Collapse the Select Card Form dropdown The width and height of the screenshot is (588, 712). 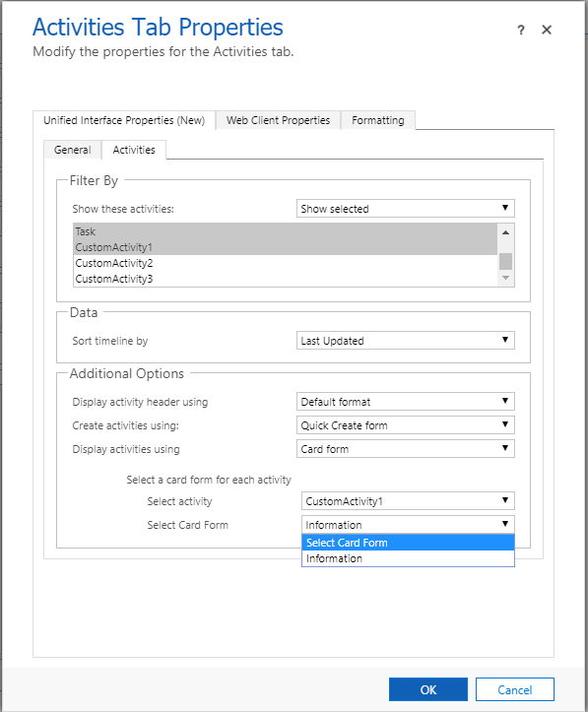[x=408, y=525]
